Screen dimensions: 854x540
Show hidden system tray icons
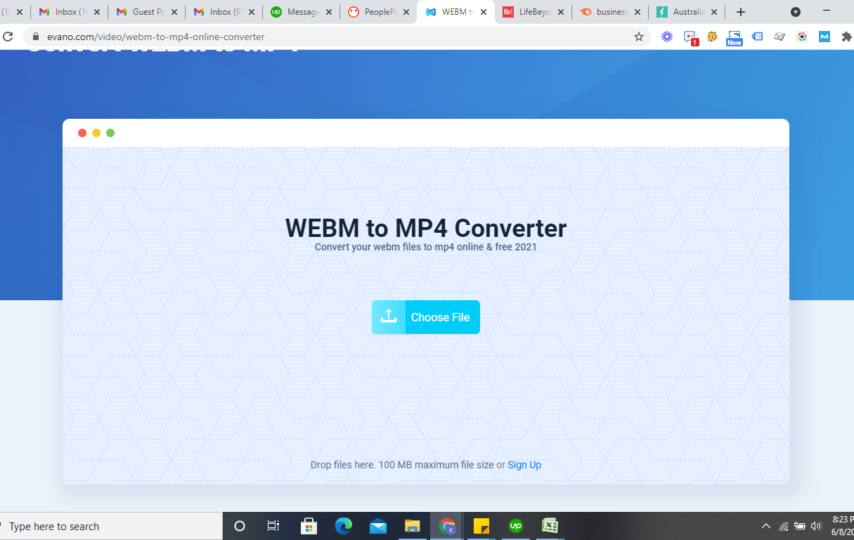766,526
